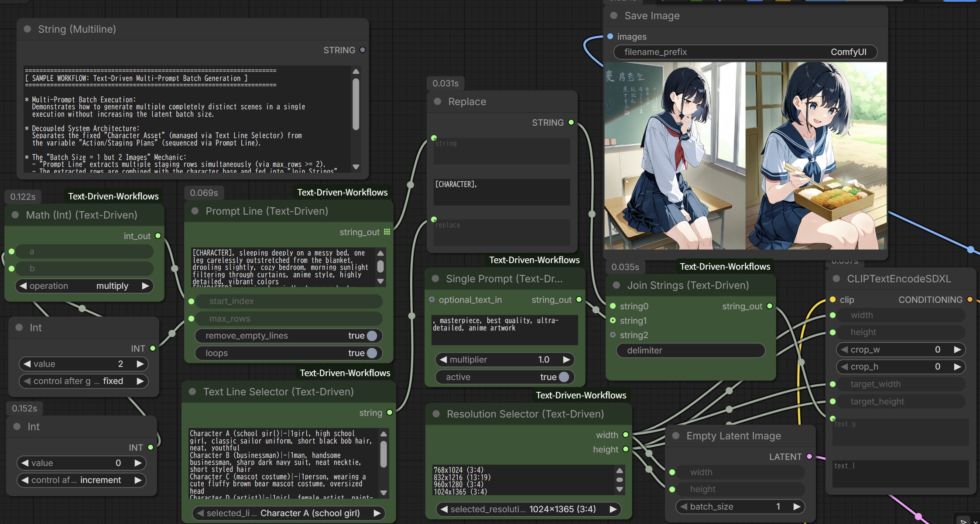The height and width of the screenshot is (524, 980).
Task: Collapse the Text Line Selector node dot
Action: point(192,392)
